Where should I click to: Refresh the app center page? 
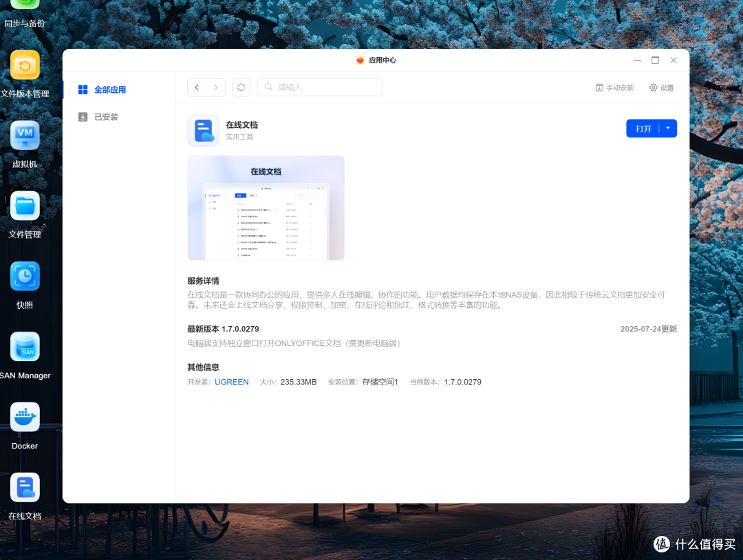coord(241,87)
